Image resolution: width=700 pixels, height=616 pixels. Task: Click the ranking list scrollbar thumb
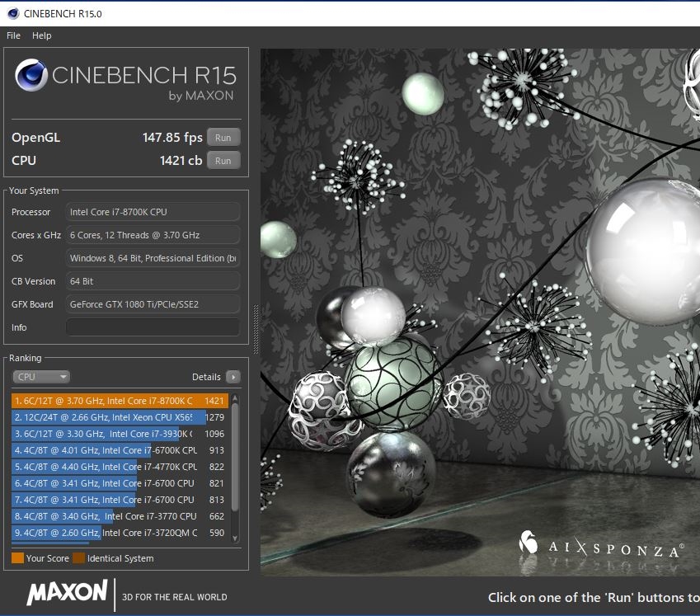(235, 458)
